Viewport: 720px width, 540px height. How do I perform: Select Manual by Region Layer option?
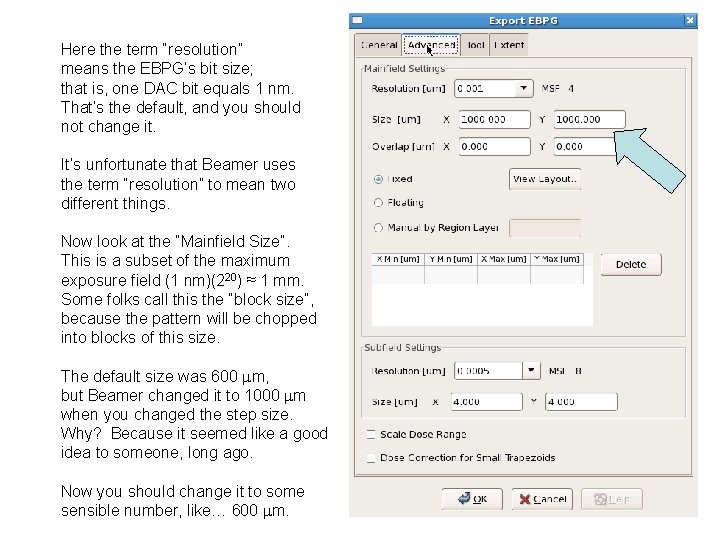[377, 227]
